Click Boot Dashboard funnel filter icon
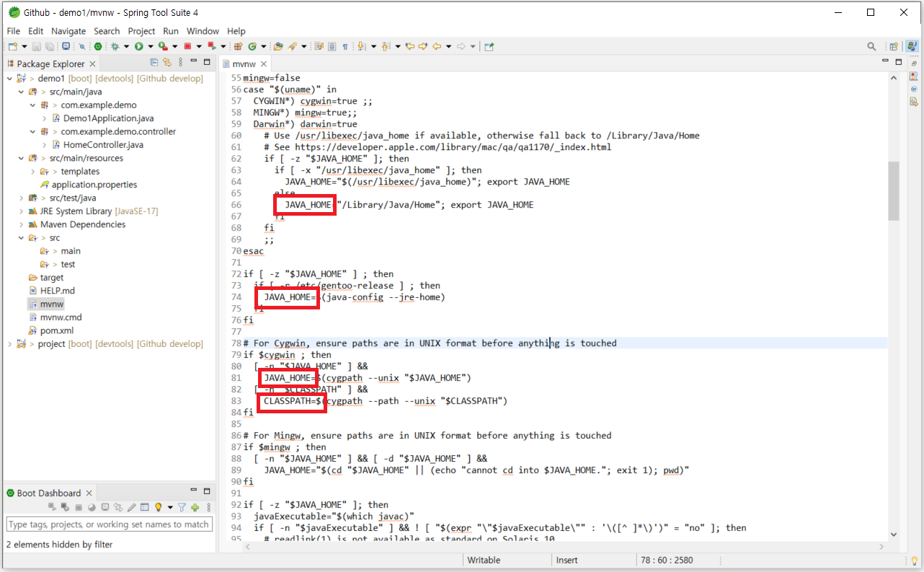924x572 pixels. click(182, 508)
